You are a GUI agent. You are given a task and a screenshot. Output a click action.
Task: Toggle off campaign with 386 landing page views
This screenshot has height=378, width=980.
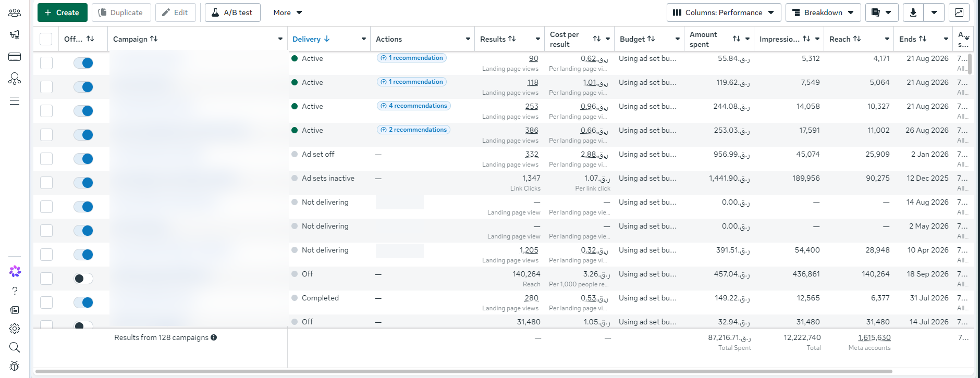coord(83,135)
